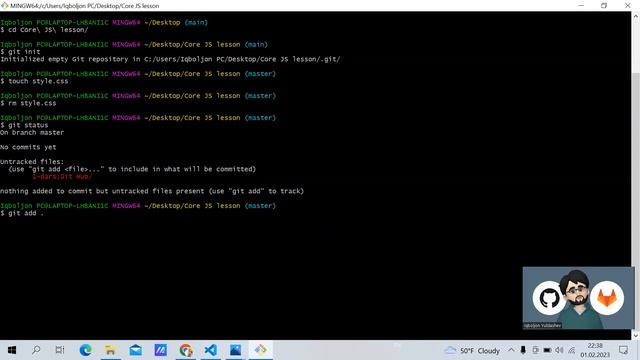Click 'Initialized empty Git repository' output line
The image size is (640, 360).
pyautogui.click(x=170, y=59)
